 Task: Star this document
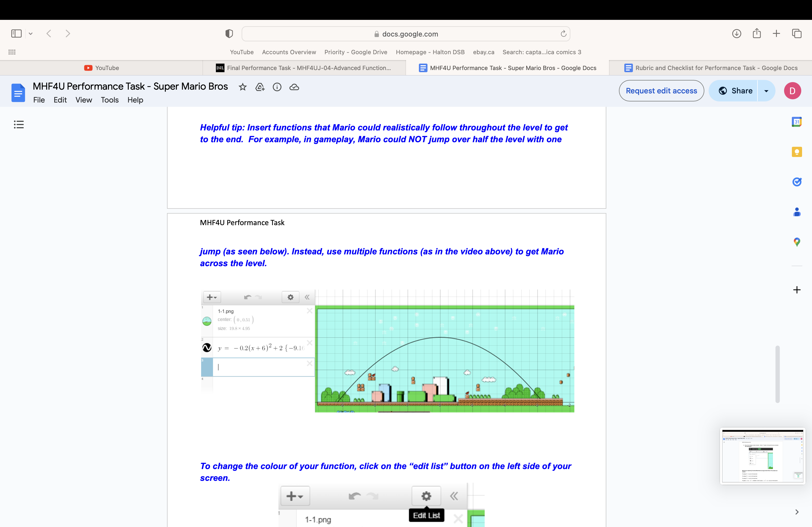tap(242, 87)
